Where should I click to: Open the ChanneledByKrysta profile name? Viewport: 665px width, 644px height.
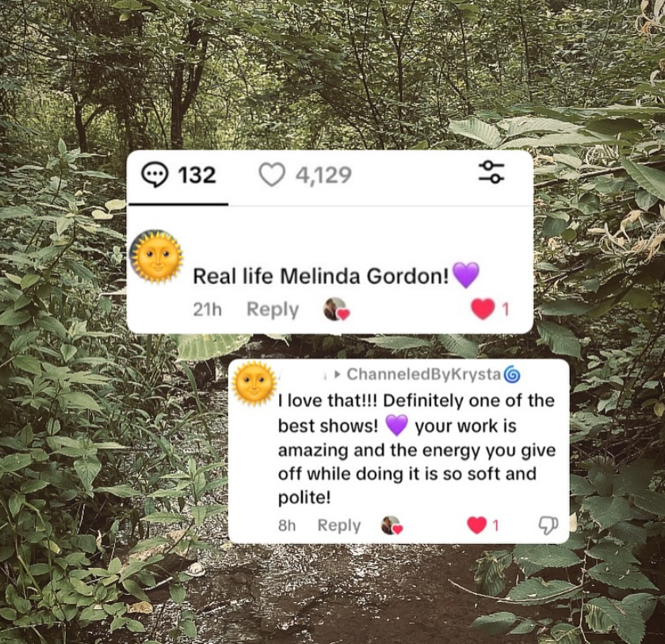pos(424,374)
